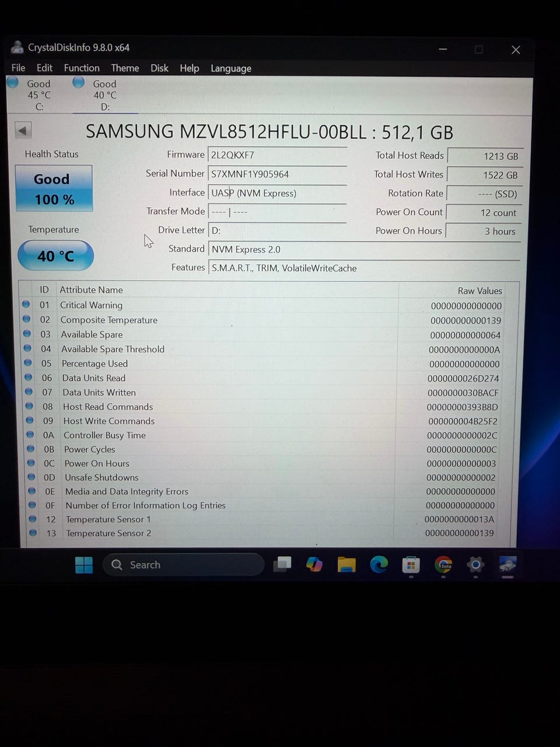Click the Total Host Writes value 1522 GB
Viewport: 560px width, 747px height.
[x=485, y=174]
